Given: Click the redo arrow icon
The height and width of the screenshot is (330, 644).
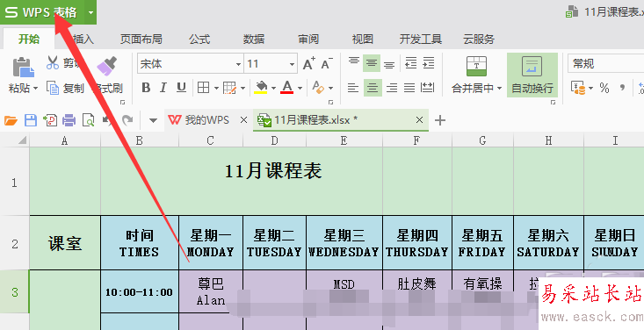Looking at the screenshot, I should [x=127, y=120].
